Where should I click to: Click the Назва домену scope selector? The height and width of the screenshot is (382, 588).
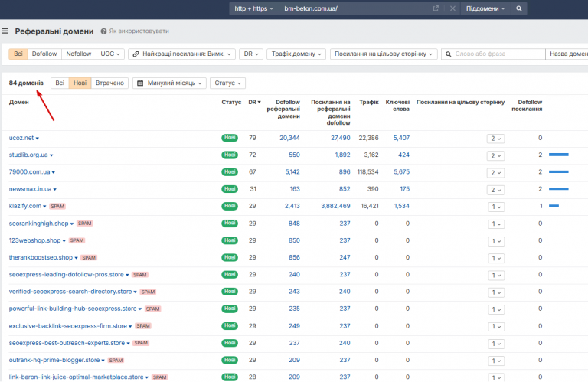567,54
